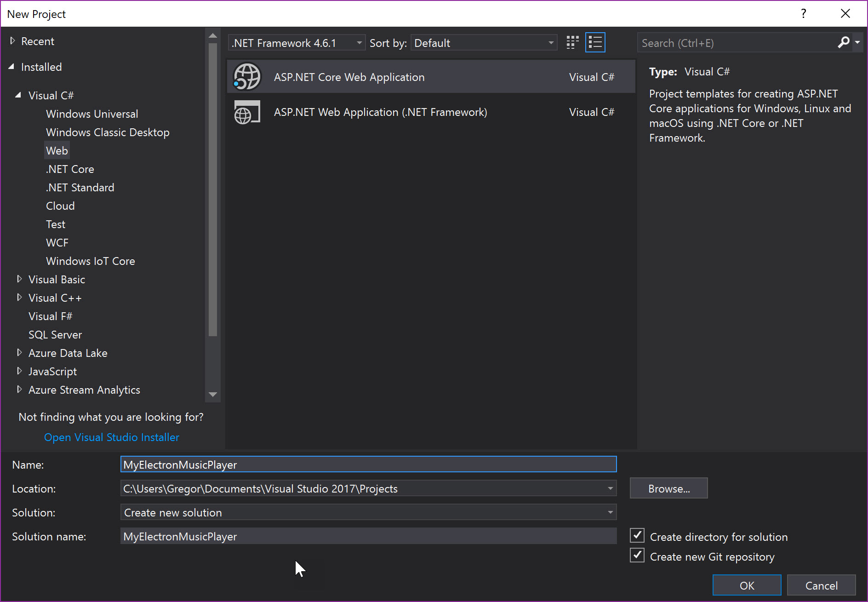Click the Browse... button
The width and height of the screenshot is (868, 602).
[x=669, y=488]
